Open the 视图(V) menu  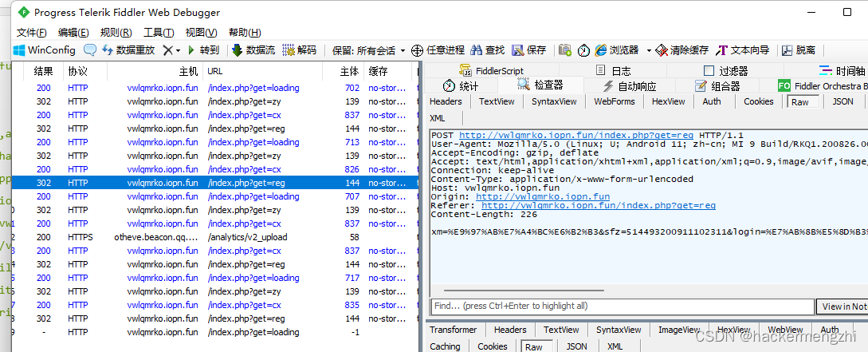point(202,32)
